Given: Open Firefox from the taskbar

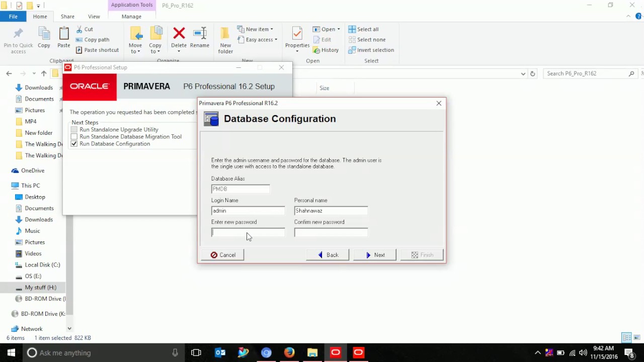Looking at the screenshot, I should click(289, 352).
